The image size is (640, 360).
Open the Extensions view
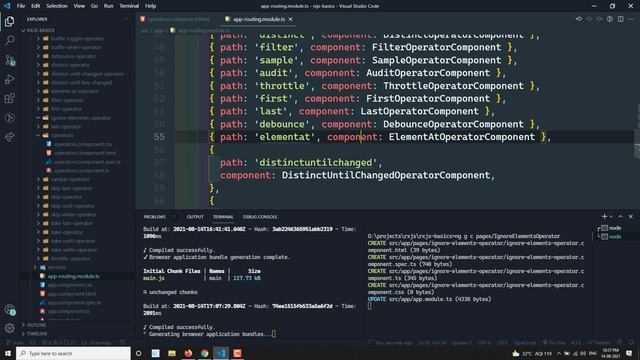click(9, 98)
